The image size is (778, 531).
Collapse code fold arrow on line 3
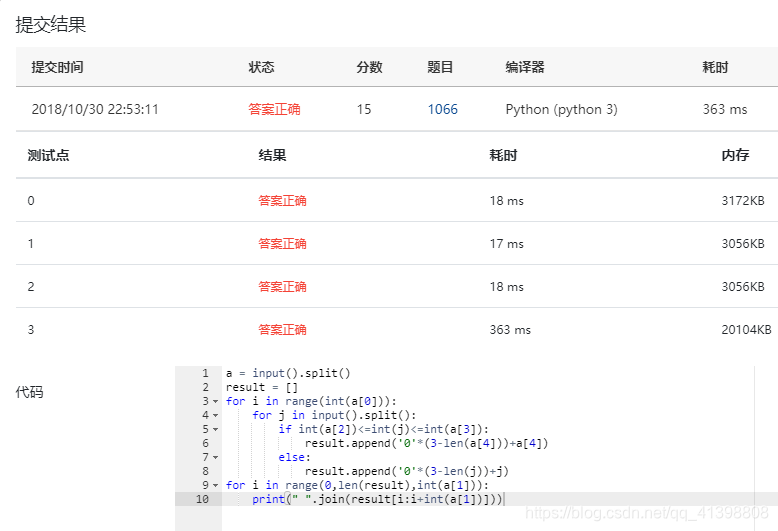click(215, 401)
